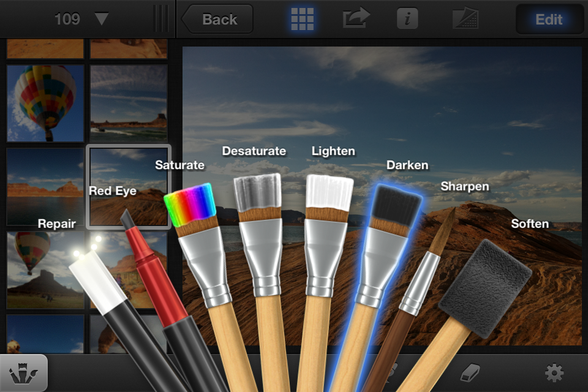The height and width of the screenshot is (392, 588).
Task: Open the colorful hot air balloon close-up thumbnail
Action: click(45, 103)
